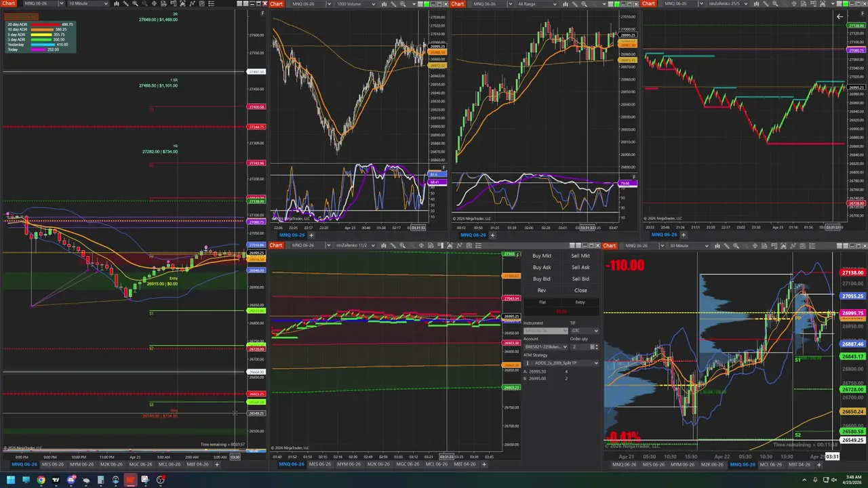Open drawing tools in 10 Minute chart toolbar
The image size is (868, 488).
click(126, 3)
